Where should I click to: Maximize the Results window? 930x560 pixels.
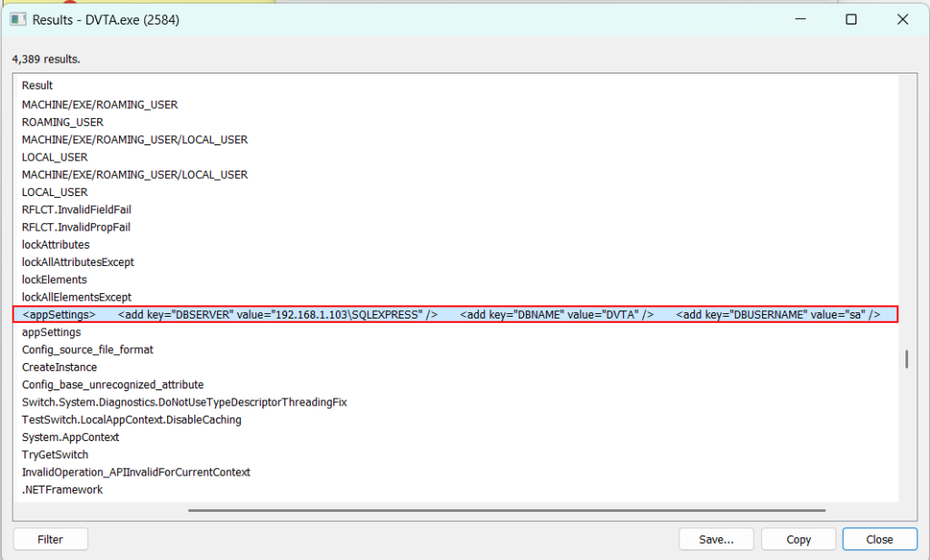851,19
